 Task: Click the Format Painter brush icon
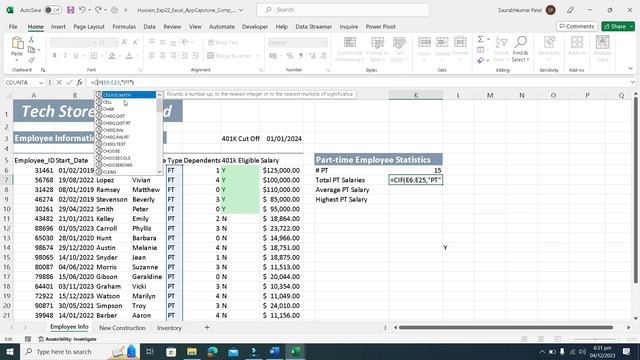pyautogui.click(x=31, y=60)
